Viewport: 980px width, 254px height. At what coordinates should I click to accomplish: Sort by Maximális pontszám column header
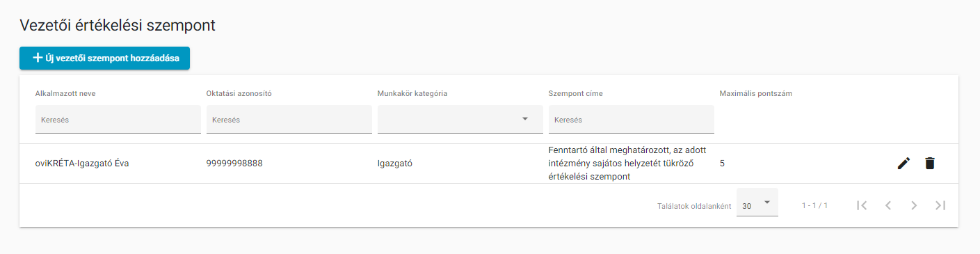[x=756, y=93]
